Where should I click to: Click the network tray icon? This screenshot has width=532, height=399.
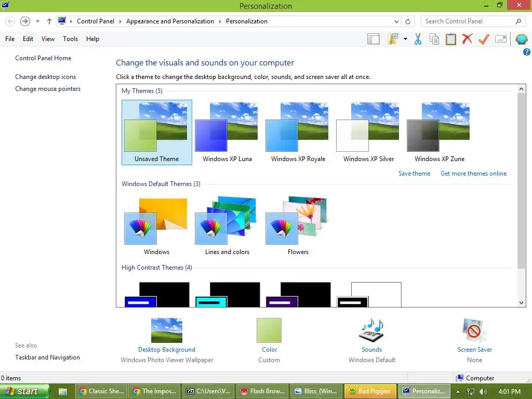471,392
